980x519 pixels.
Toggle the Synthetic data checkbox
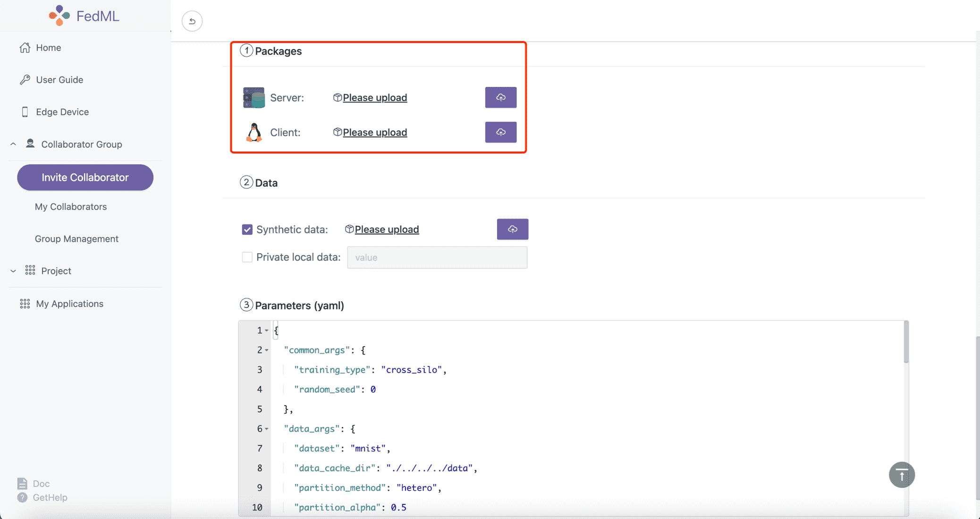pyautogui.click(x=247, y=230)
